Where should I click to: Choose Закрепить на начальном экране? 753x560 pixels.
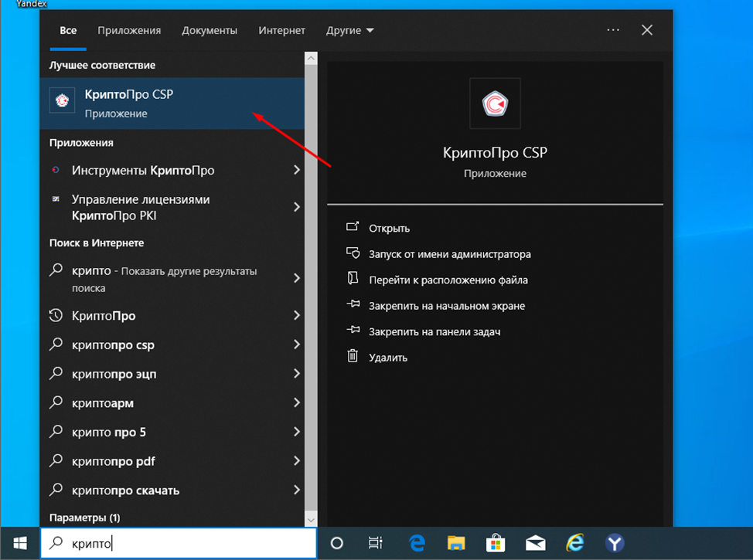447,306
